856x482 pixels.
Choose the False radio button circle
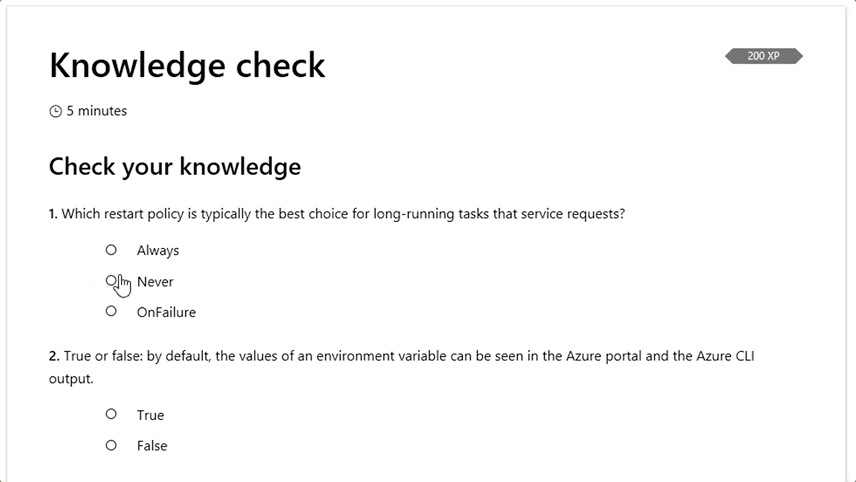click(x=111, y=445)
